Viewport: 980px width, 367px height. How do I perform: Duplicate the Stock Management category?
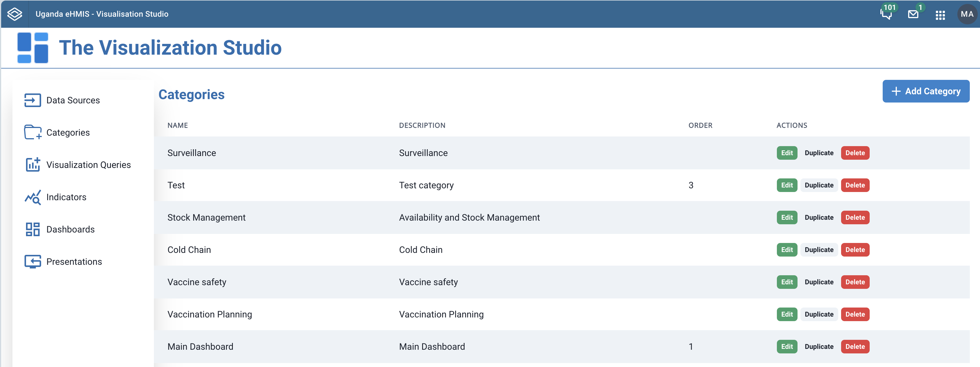tap(819, 217)
